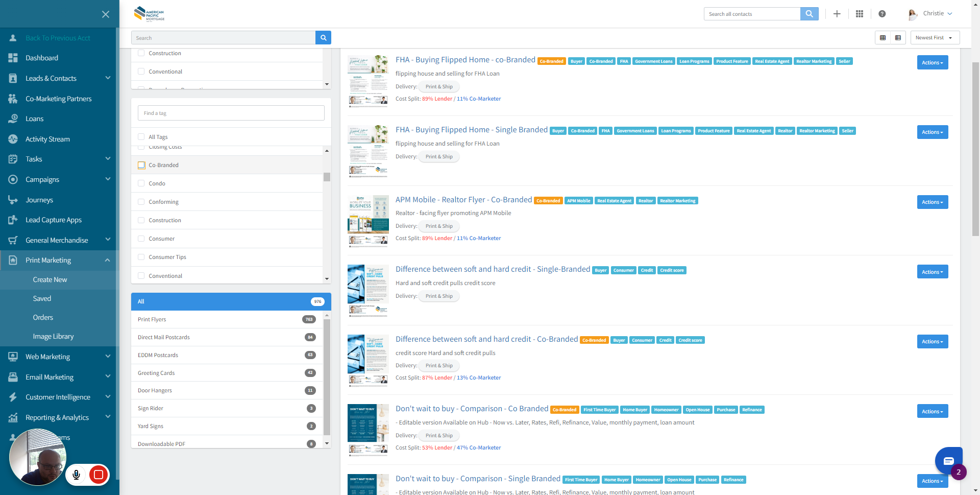This screenshot has width=980, height=495.
Task: Open Co-Marketing Partners icon
Action: 13,99
